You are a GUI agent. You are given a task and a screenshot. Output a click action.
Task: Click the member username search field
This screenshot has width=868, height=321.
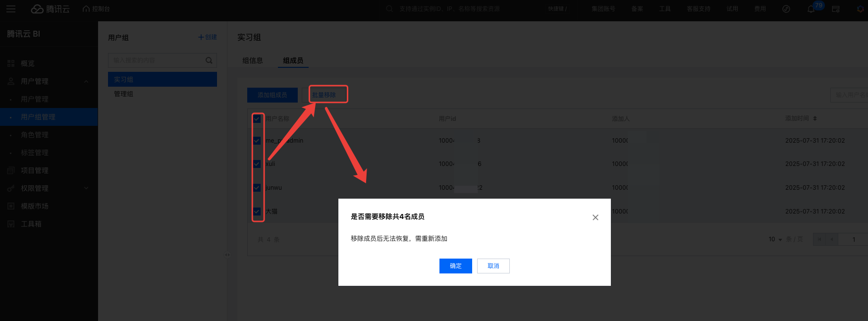[x=849, y=95]
